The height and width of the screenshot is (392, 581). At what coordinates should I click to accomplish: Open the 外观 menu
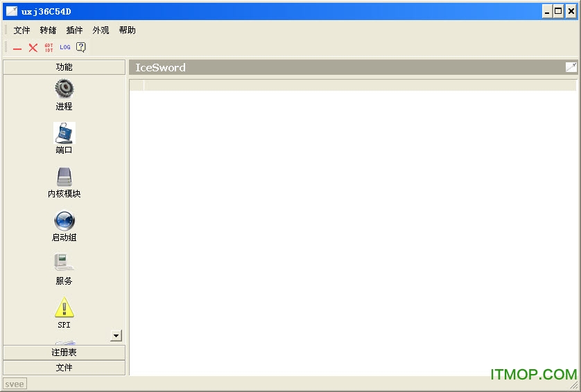click(101, 30)
